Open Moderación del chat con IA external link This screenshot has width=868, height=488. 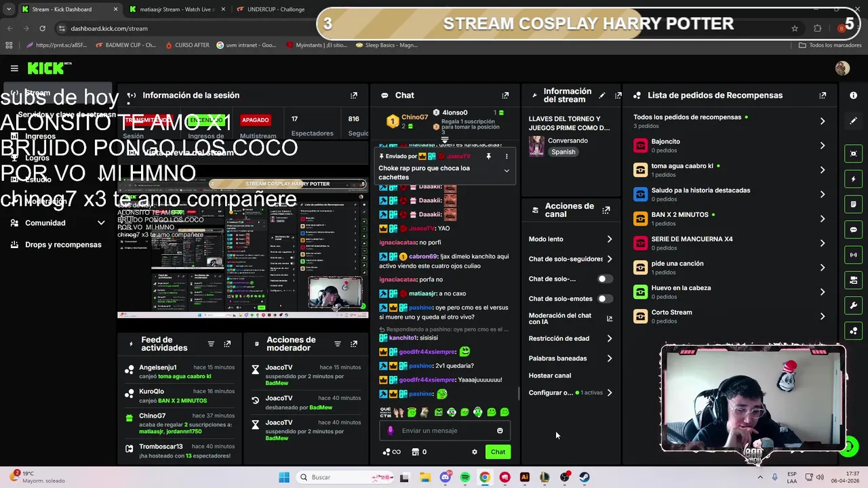pyautogui.click(x=609, y=319)
